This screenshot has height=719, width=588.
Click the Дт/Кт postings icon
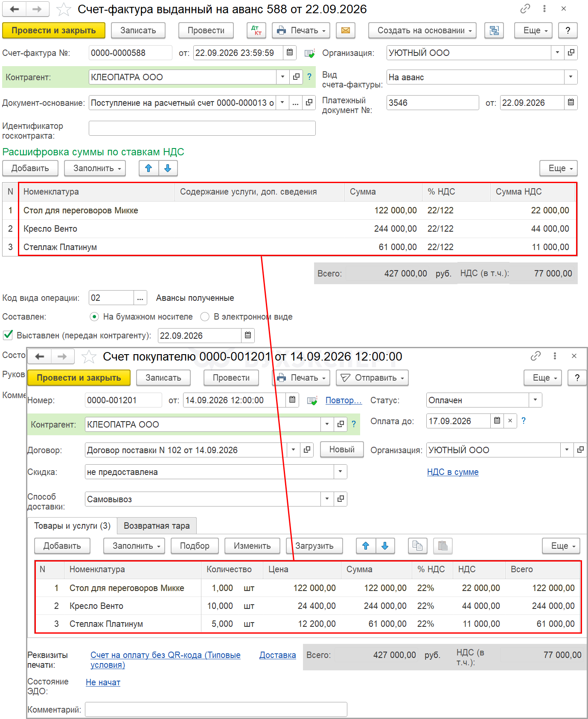[x=256, y=30]
